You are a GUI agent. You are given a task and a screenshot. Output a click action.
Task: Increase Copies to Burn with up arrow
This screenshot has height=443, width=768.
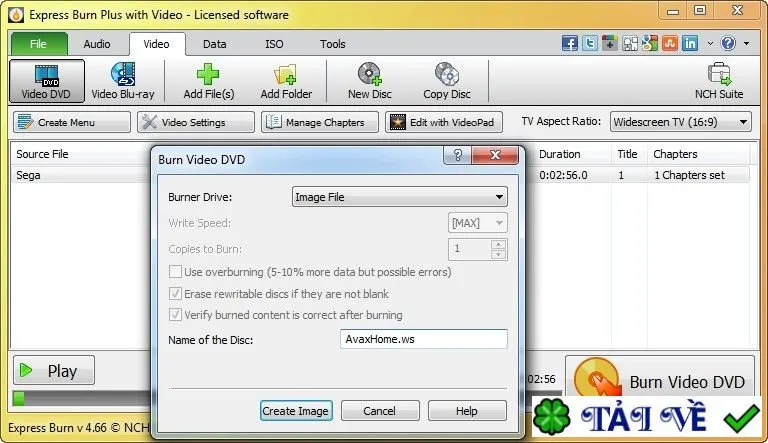498,245
